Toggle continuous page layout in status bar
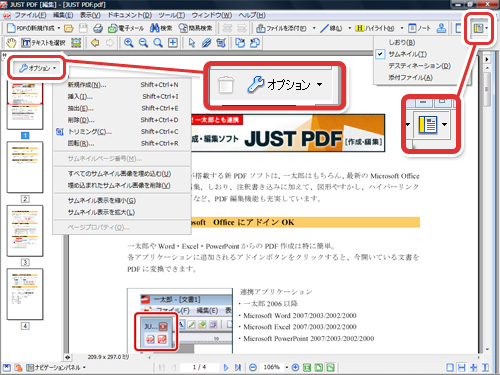Image resolution: width=500 pixels, height=375 pixels. (462, 367)
